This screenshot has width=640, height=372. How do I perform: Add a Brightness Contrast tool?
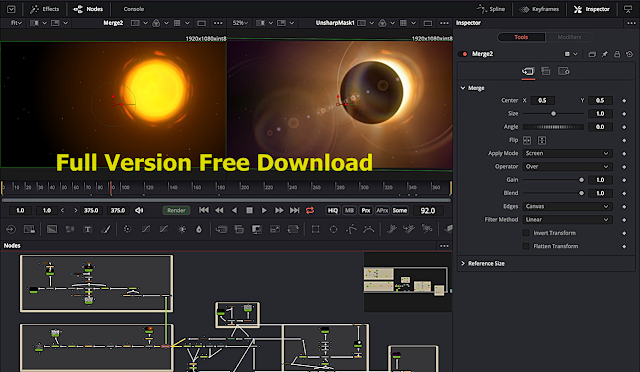point(182,229)
